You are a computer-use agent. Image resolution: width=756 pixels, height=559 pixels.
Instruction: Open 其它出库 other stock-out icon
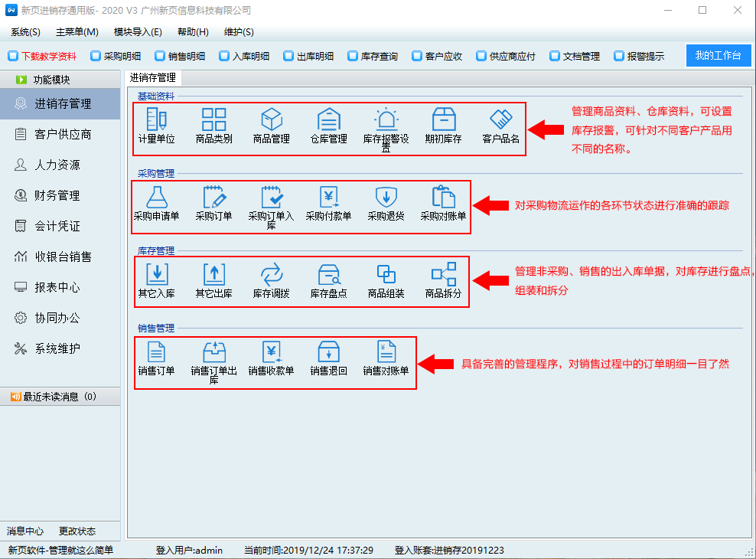point(214,281)
